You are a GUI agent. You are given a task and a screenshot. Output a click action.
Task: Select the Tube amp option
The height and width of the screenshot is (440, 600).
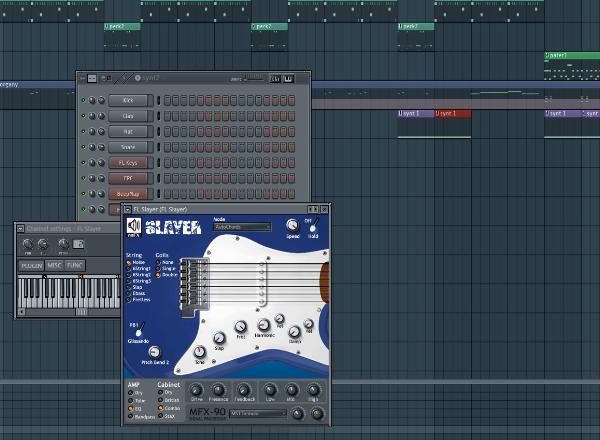click(137, 401)
